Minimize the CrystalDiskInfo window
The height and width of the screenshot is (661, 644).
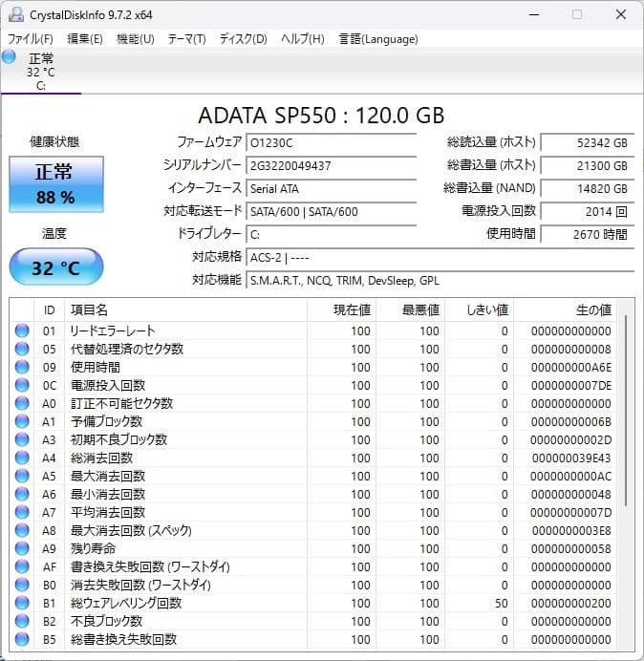(x=534, y=14)
